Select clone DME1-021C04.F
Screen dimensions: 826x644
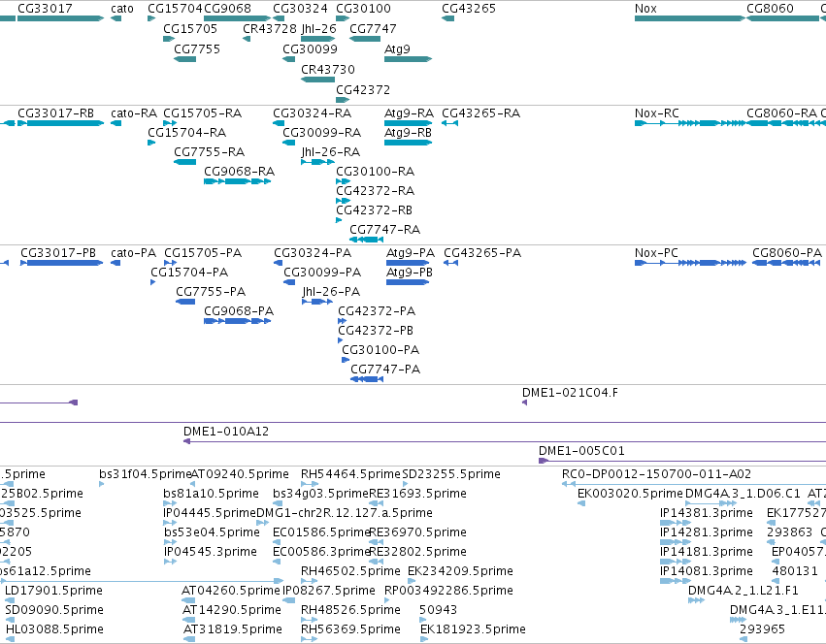pyautogui.click(x=524, y=402)
